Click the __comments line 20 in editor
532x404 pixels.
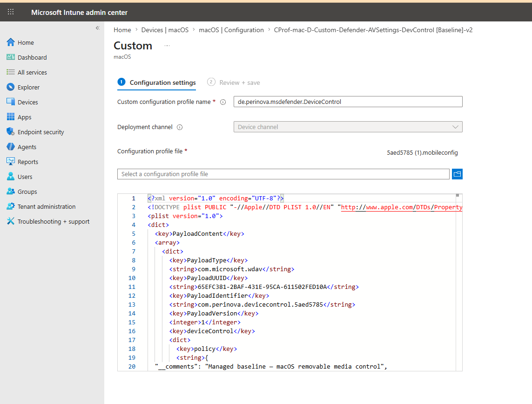[271, 366]
